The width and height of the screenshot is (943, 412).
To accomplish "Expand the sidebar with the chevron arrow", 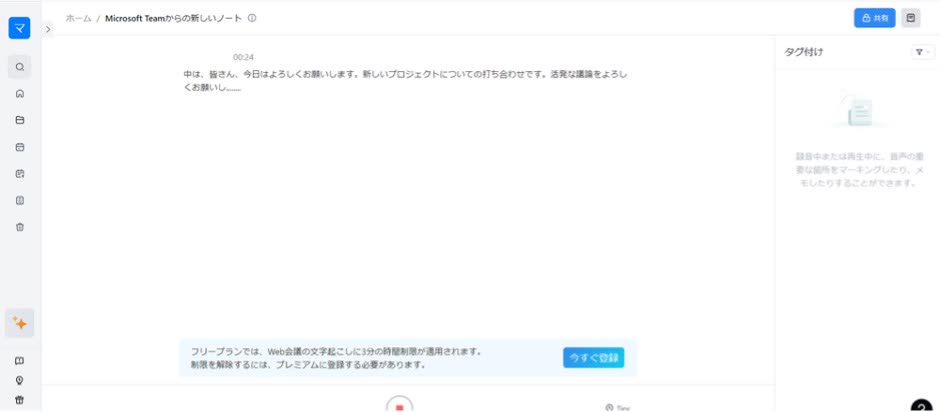I will (48, 29).
